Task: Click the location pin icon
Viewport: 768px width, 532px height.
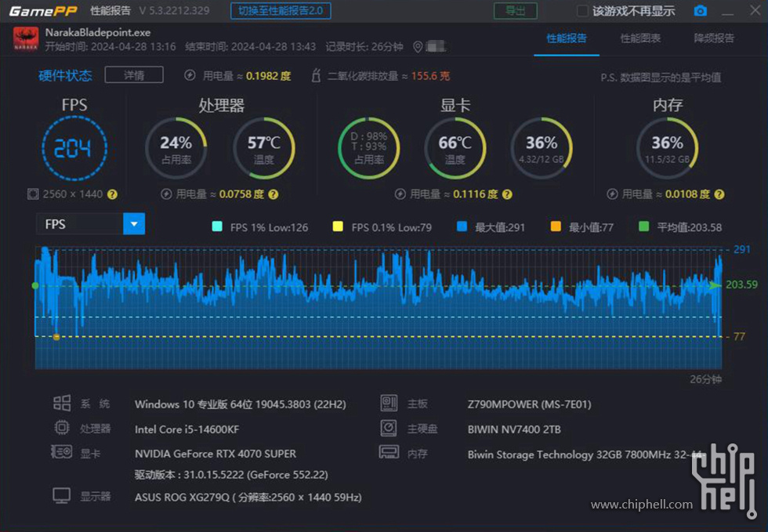Action: point(418,46)
